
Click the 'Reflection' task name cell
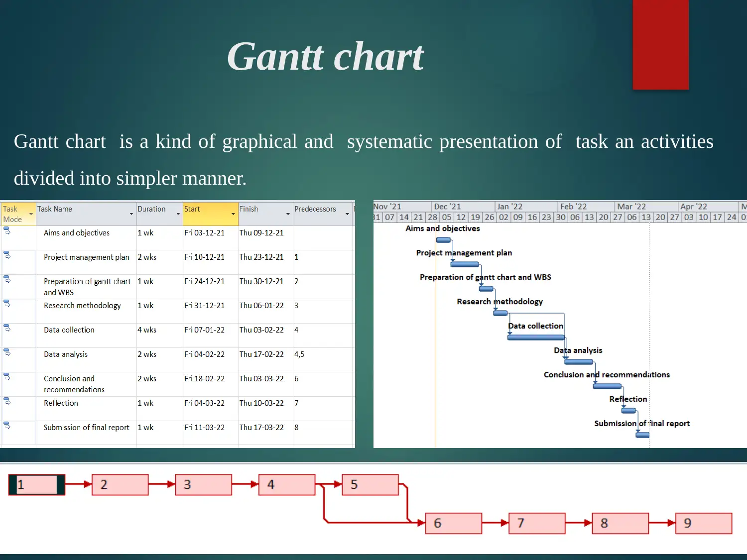pos(86,409)
